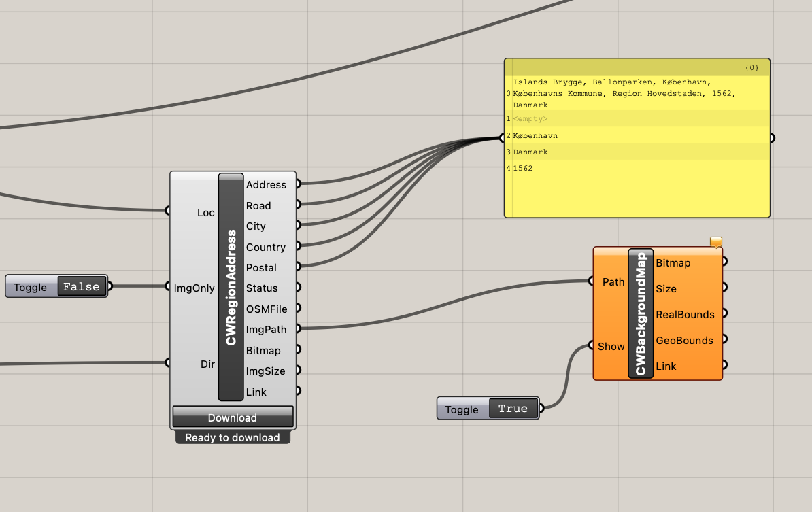The width and height of the screenshot is (812, 512).
Task: Click the orange warning balloon on CWBackgroundMap
Action: coord(715,242)
